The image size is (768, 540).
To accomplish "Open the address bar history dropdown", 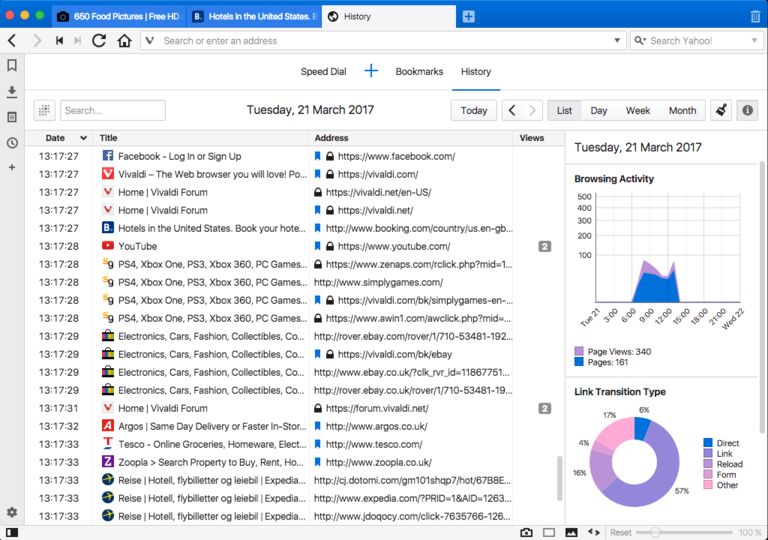I will tap(617, 41).
